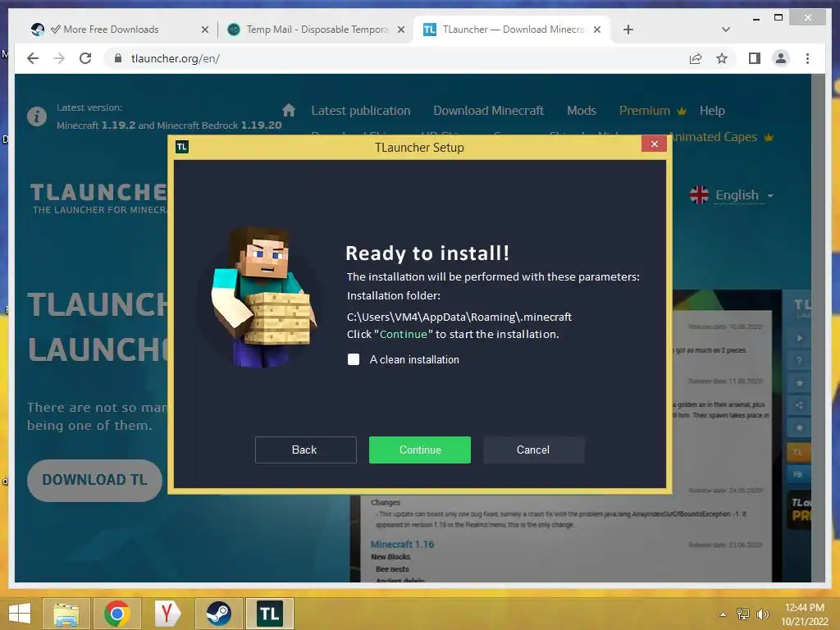Go back in Chrome browser

[33, 58]
